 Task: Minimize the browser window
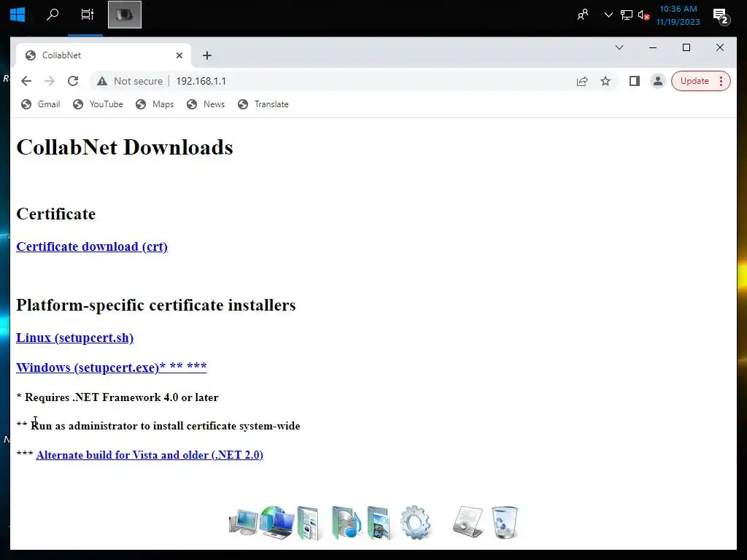coord(653,47)
